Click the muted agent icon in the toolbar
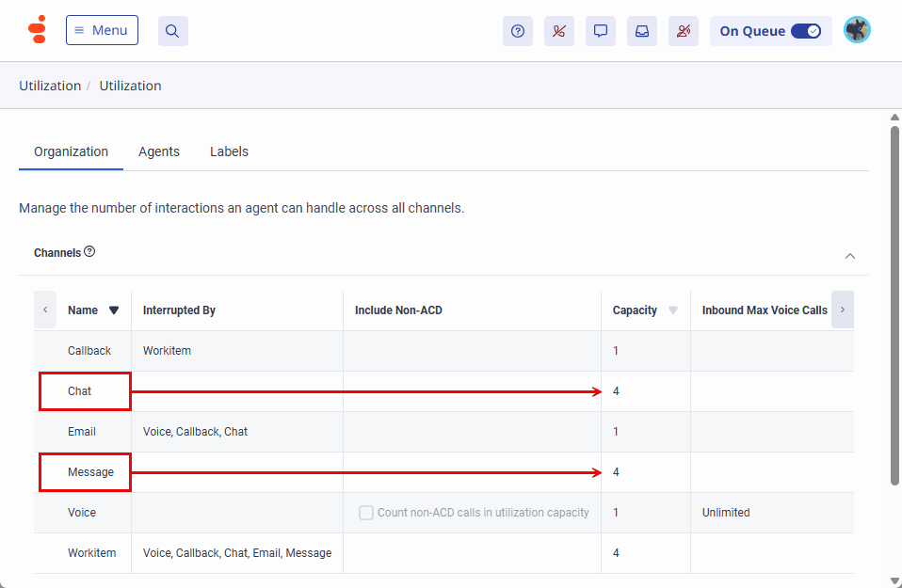Image resolution: width=902 pixels, height=588 pixels. point(683,30)
